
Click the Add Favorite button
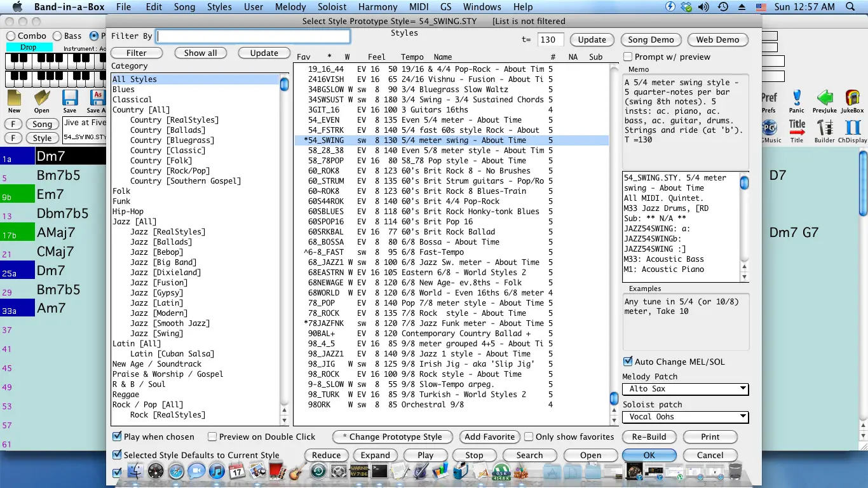[x=489, y=437]
